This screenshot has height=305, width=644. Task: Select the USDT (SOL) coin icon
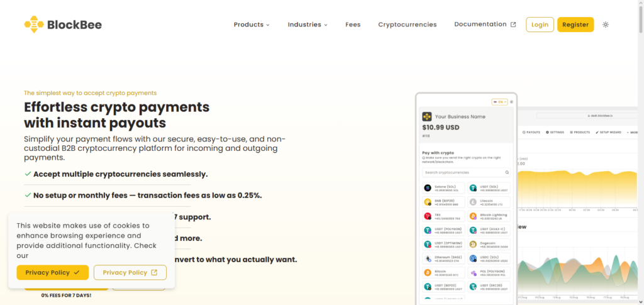click(473, 188)
